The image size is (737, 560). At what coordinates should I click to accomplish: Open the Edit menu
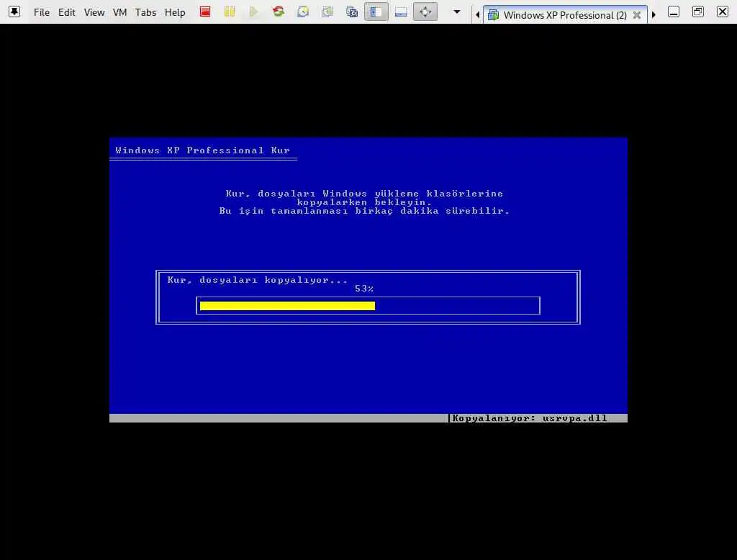pyautogui.click(x=67, y=12)
